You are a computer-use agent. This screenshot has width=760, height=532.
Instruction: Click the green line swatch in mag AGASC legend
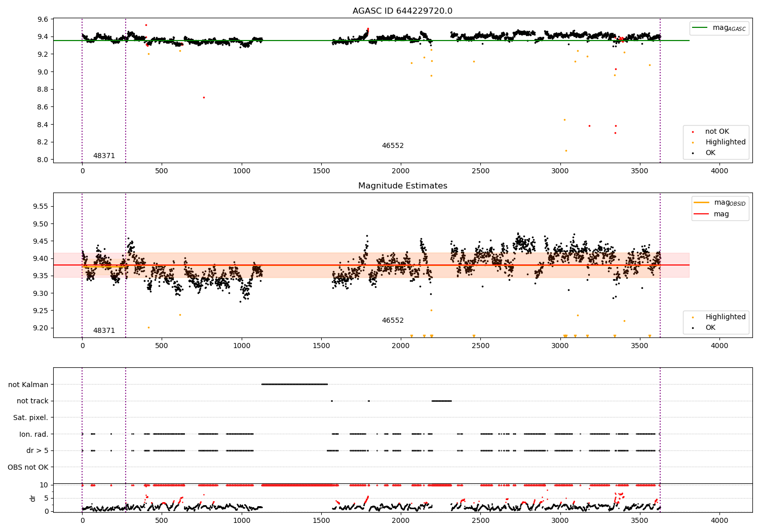coord(700,27)
